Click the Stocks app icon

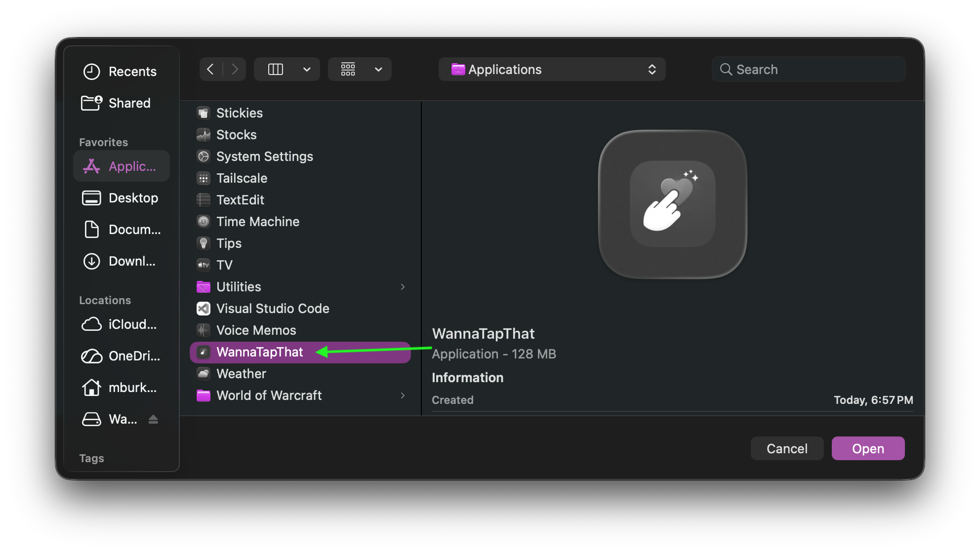pos(204,135)
